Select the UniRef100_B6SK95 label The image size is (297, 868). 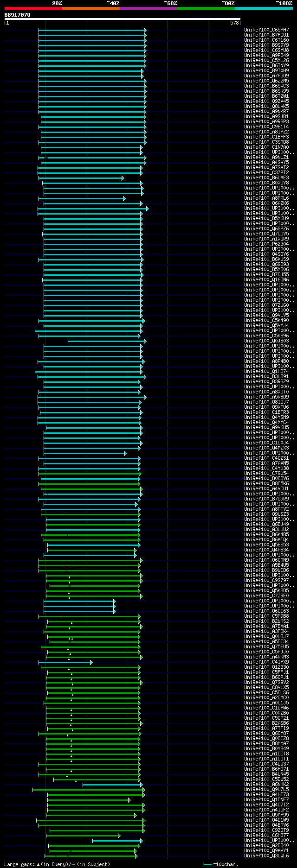pos(266,91)
